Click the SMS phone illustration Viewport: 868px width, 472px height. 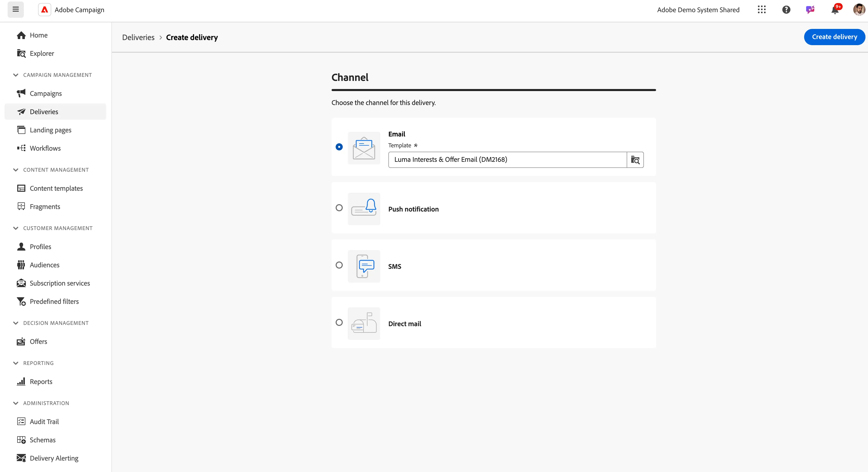(364, 266)
